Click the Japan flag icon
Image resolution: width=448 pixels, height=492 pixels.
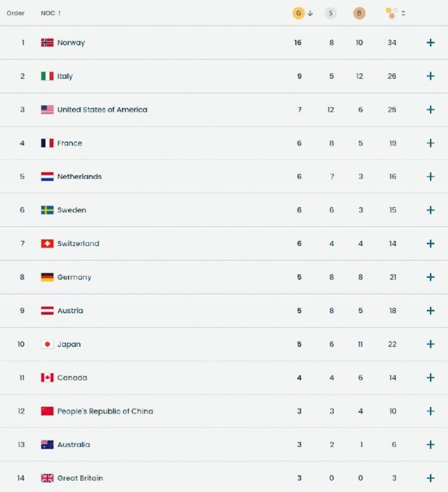pos(47,344)
